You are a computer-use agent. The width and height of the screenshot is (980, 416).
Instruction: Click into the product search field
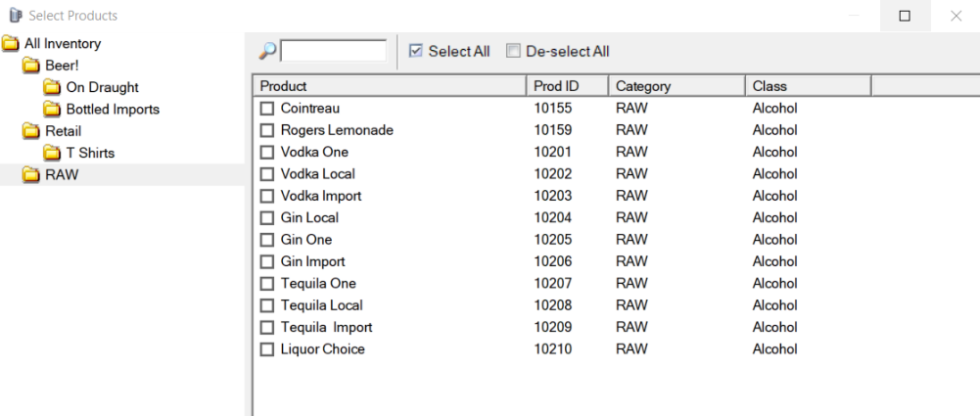(x=334, y=51)
